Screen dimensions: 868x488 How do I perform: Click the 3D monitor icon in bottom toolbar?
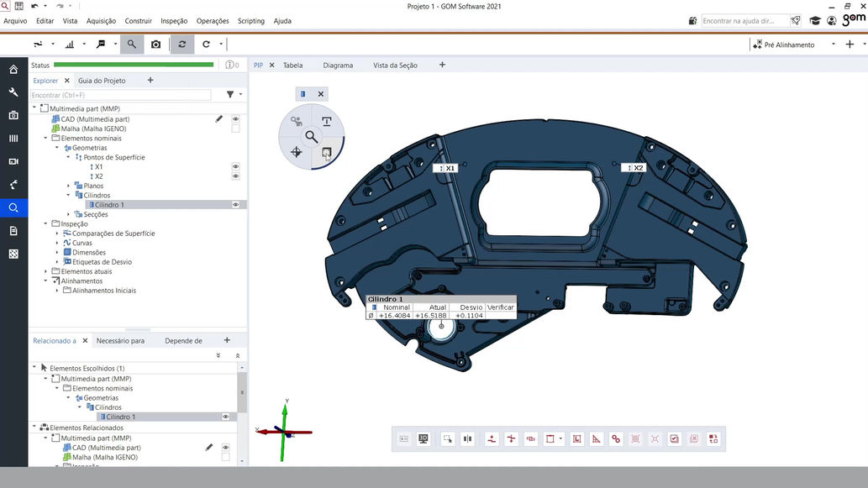(423, 438)
